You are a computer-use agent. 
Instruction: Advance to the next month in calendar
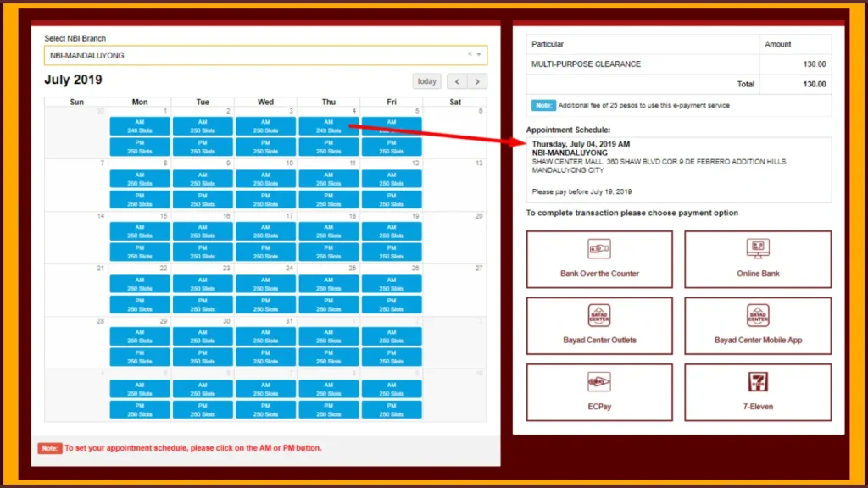click(x=478, y=81)
